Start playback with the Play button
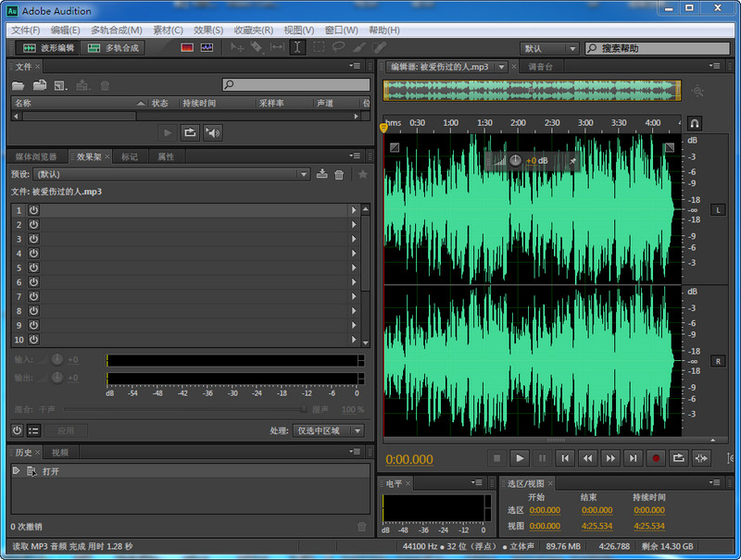This screenshot has width=741, height=560. pyautogui.click(x=520, y=457)
